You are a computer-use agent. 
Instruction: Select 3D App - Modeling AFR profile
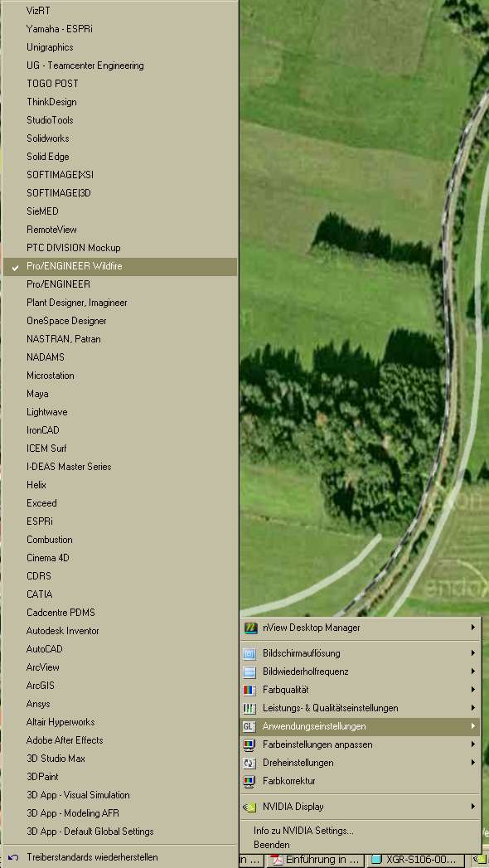click(x=120, y=814)
